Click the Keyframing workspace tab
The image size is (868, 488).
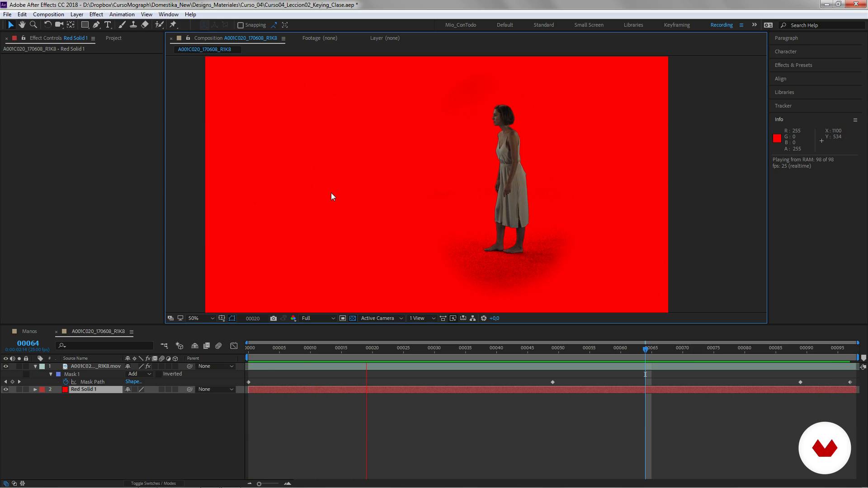click(676, 24)
